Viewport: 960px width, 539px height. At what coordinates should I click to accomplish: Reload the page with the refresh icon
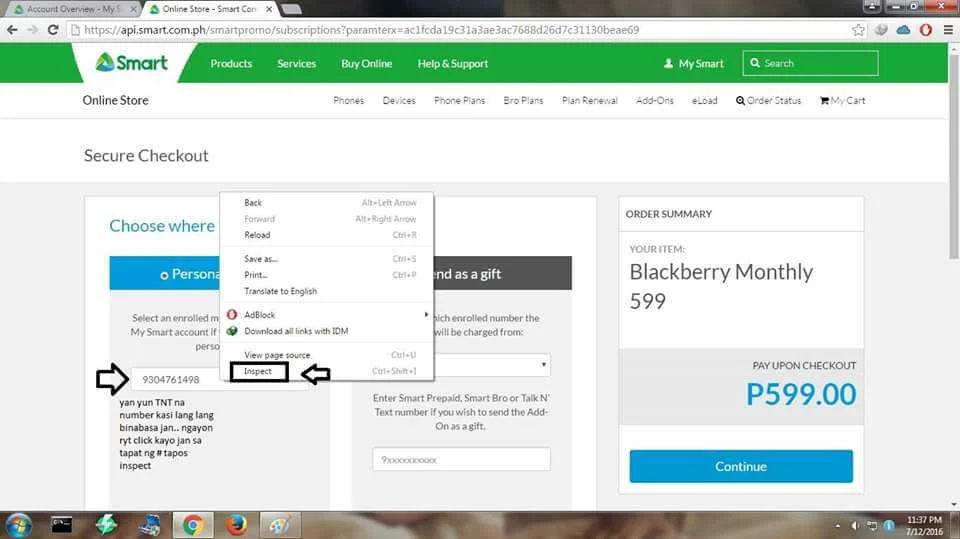(53, 29)
